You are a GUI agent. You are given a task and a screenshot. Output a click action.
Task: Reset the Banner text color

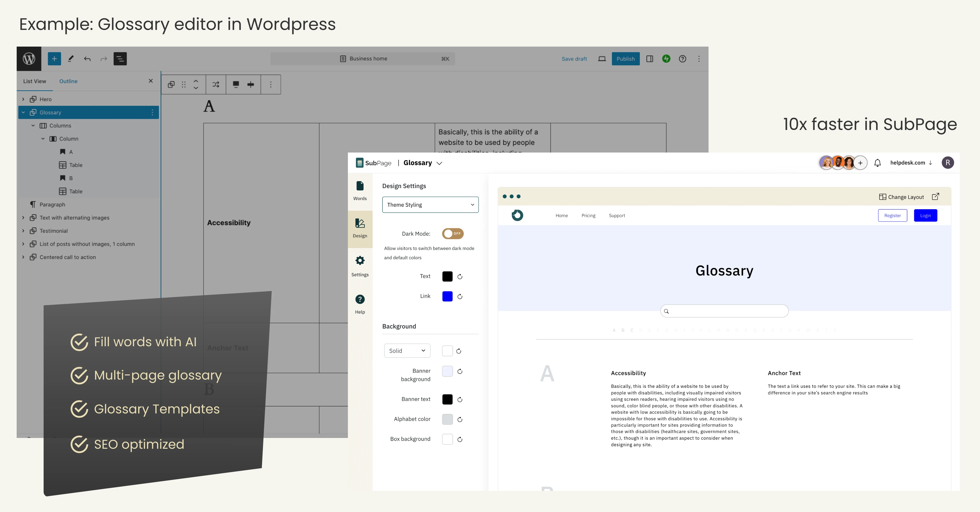coord(460,400)
